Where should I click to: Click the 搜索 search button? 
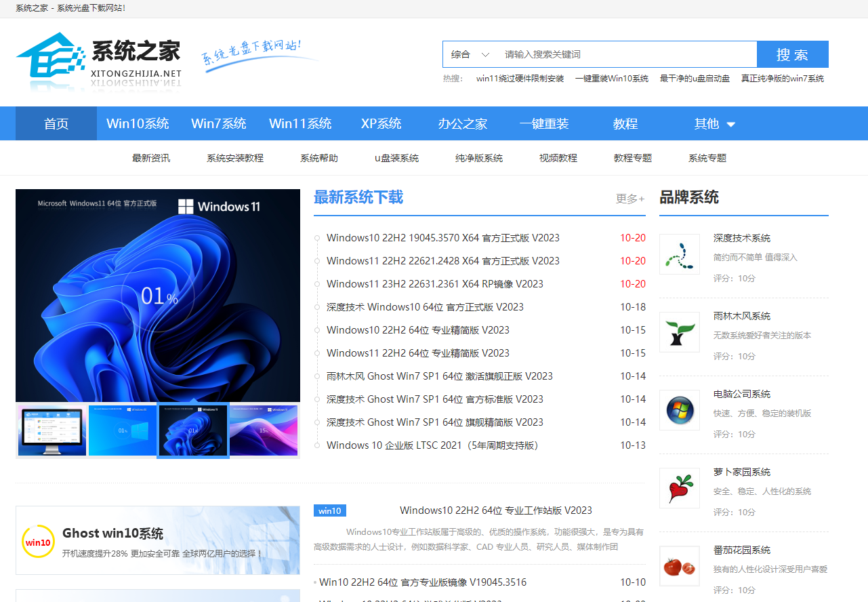pos(792,54)
